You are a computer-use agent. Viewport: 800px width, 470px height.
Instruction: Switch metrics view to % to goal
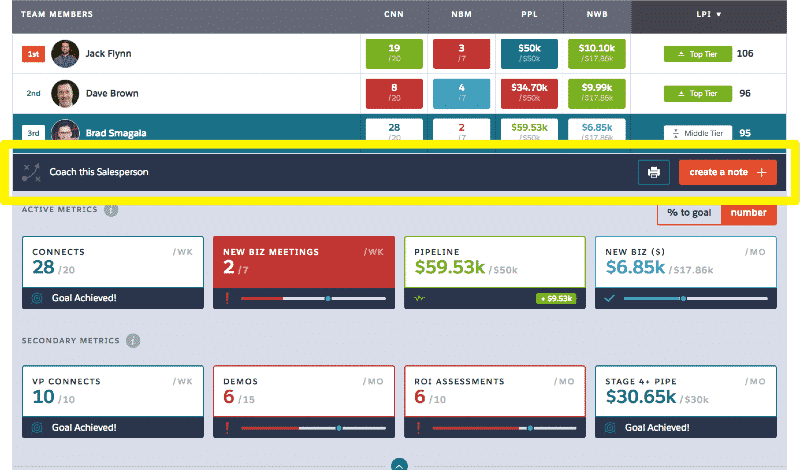click(689, 213)
